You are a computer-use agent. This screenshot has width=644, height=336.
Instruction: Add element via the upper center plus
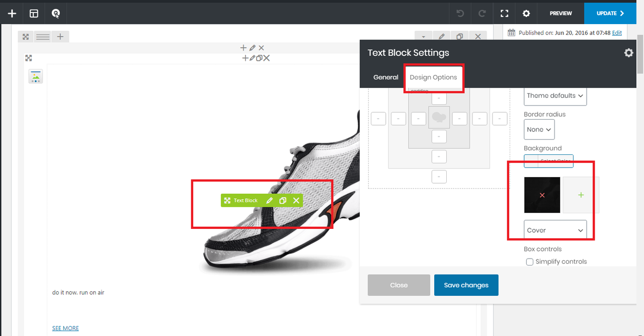[x=244, y=48]
